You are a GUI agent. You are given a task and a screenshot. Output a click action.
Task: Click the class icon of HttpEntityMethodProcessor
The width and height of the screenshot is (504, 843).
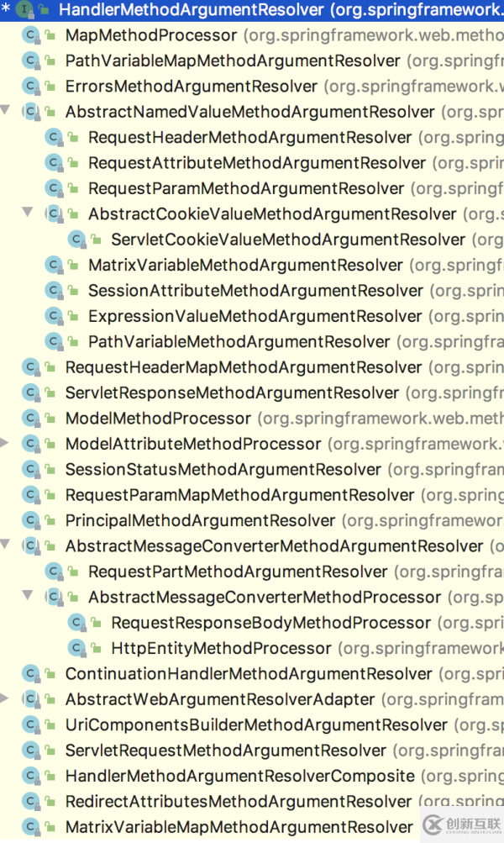pos(77,648)
